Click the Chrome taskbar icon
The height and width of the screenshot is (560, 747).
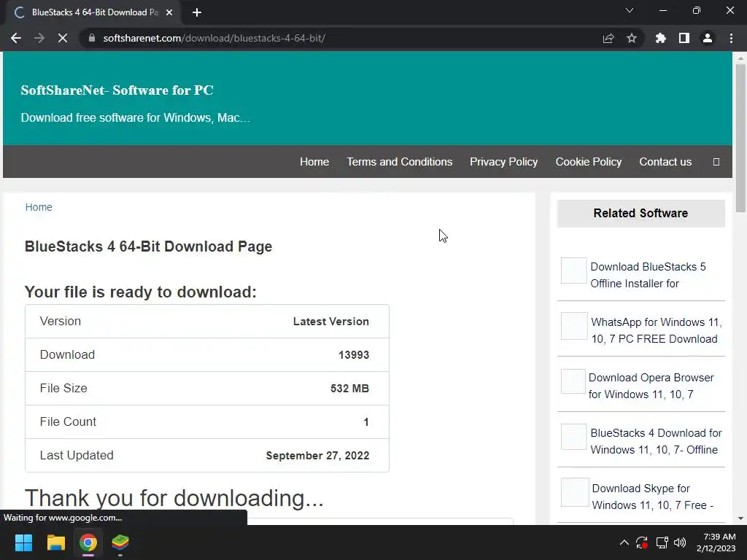[x=88, y=542]
